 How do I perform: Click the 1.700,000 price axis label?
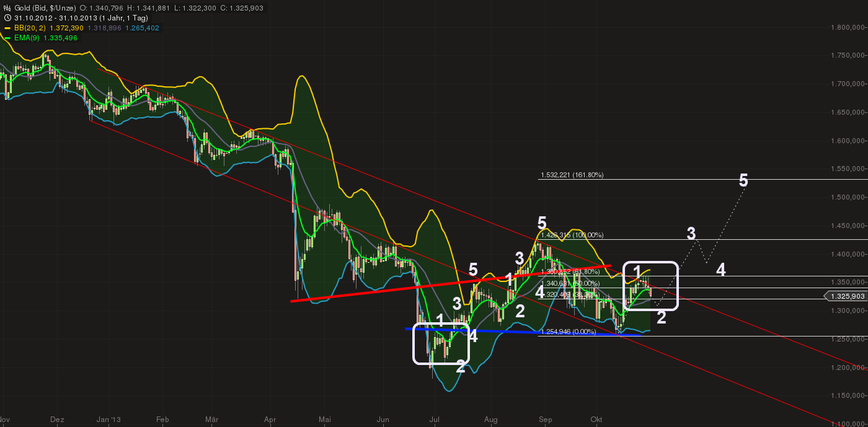[849, 84]
